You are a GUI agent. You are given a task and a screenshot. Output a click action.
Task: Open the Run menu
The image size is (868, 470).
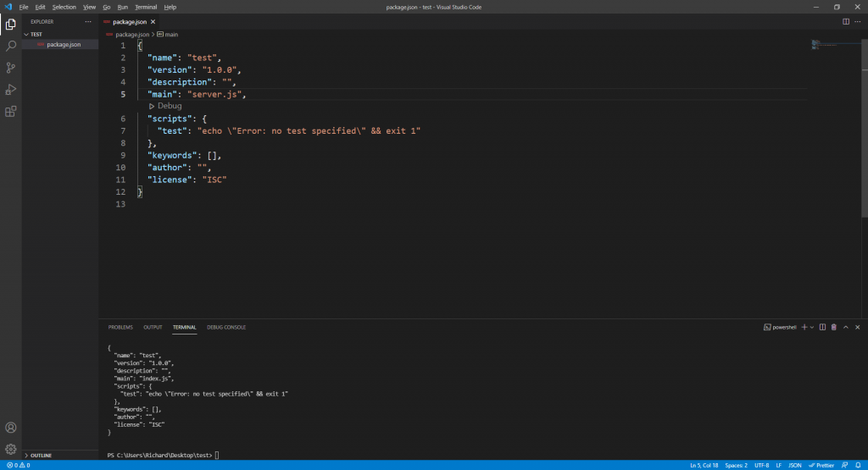click(123, 7)
